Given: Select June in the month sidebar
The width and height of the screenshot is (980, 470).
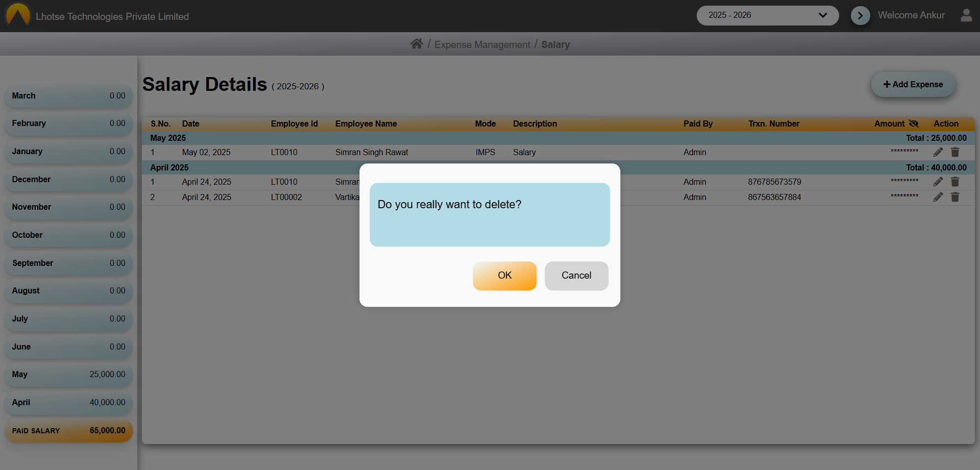Looking at the screenshot, I should coord(69,347).
